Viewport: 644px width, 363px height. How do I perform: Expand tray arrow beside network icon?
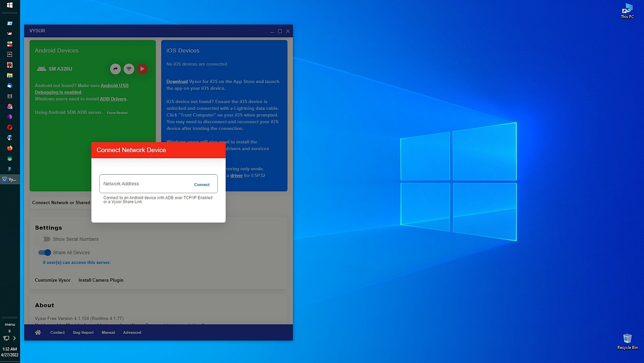point(15,338)
